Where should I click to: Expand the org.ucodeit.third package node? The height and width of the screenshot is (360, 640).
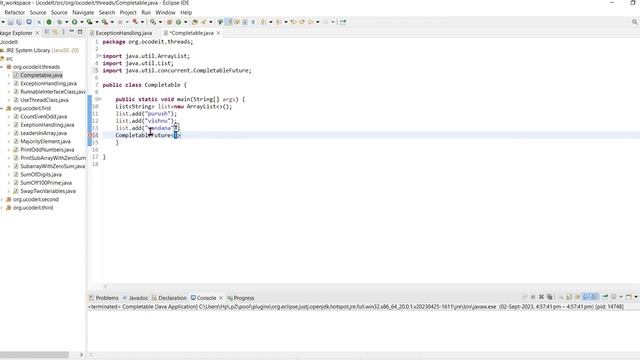click(2, 208)
